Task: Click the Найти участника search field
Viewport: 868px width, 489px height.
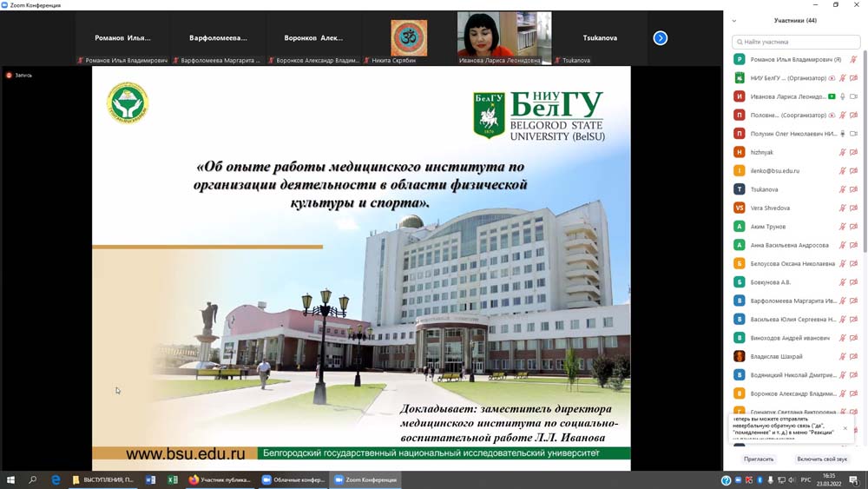Action: [x=796, y=42]
